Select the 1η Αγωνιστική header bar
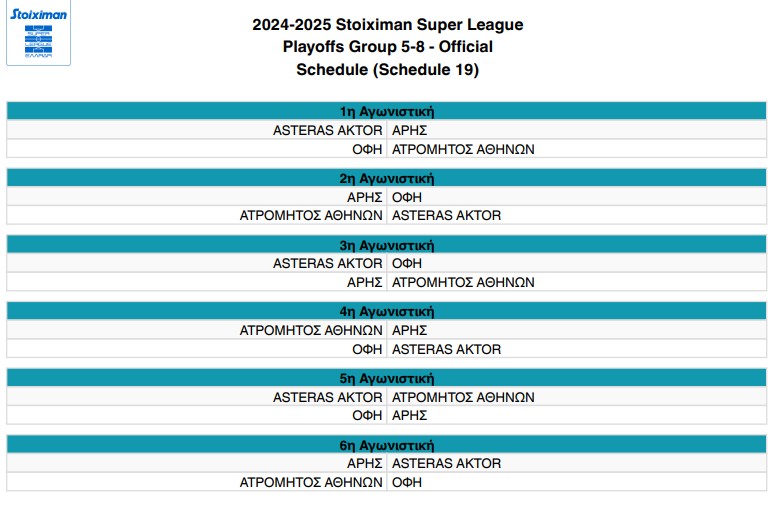This screenshot has height=525, width=783. pyautogui.click(x=387, y=112)
